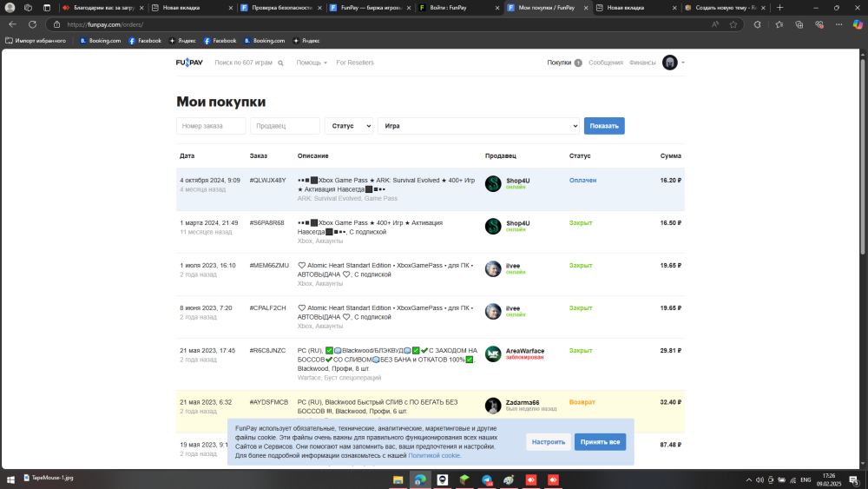868x489 pixels.
Task: Open order #MEM66ZMU link
Action: pos(269,265)
